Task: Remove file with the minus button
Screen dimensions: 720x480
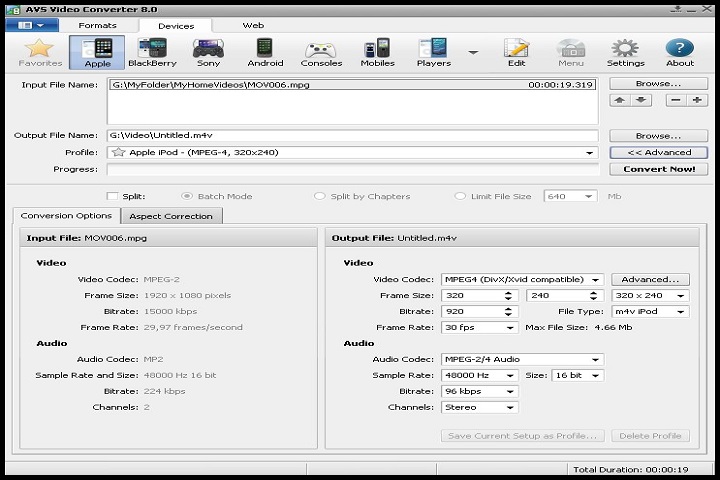Action: (676, 100)
